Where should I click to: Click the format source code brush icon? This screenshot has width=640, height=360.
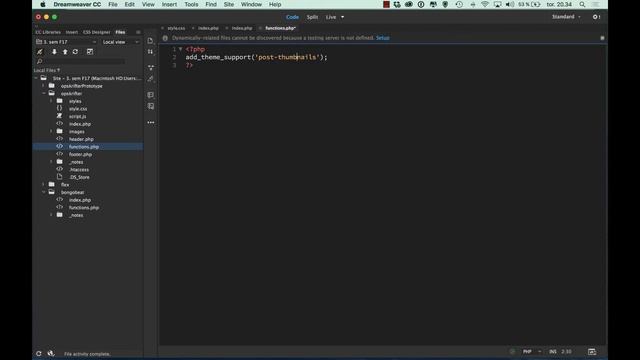point(151,79)
